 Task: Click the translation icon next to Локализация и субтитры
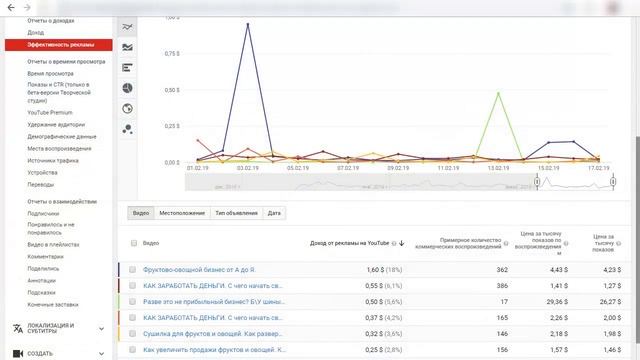[x=18, y=328]
